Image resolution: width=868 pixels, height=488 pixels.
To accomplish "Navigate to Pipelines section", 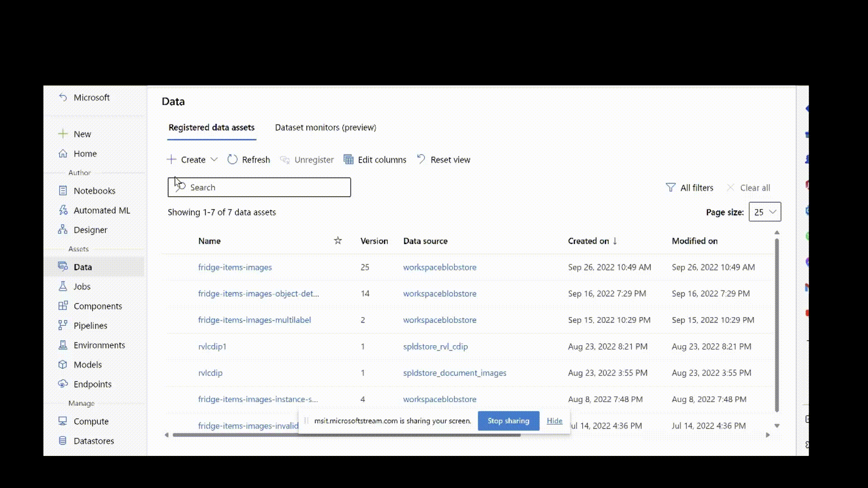I will pos(90,325).
